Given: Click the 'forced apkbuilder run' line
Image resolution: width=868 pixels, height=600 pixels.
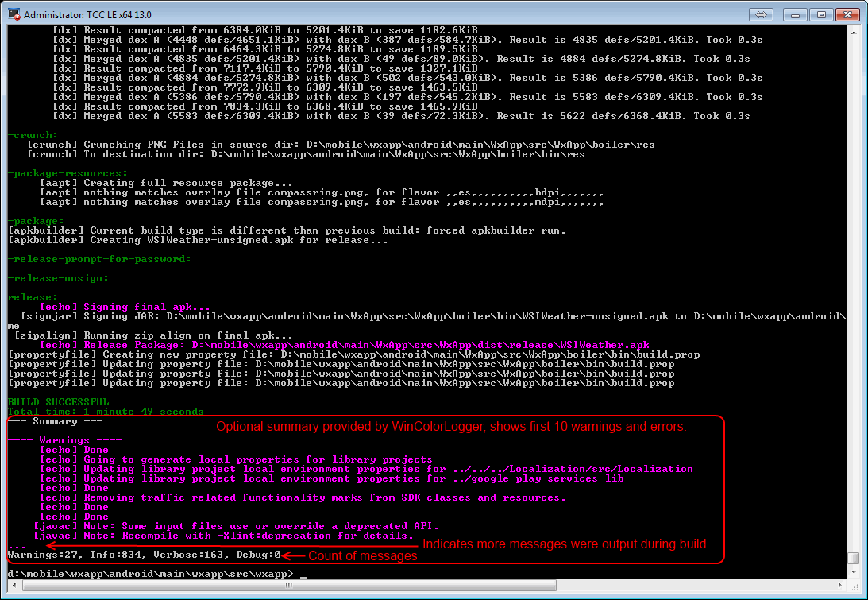Looking at the screenshot, I should 287,230.
